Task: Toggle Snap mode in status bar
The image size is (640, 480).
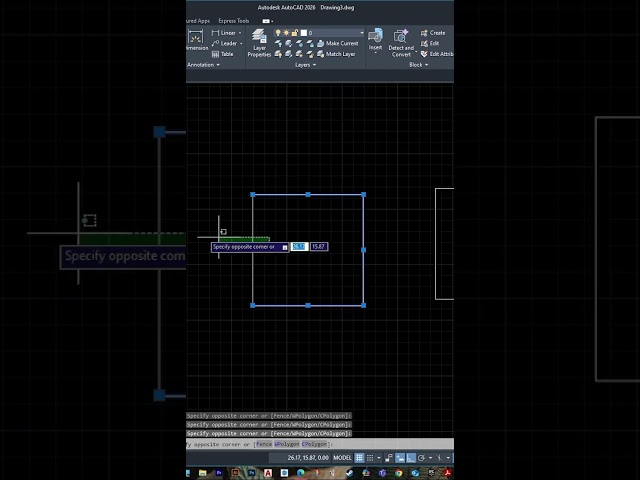Action: pyautogui.click(x=370, y=458)
